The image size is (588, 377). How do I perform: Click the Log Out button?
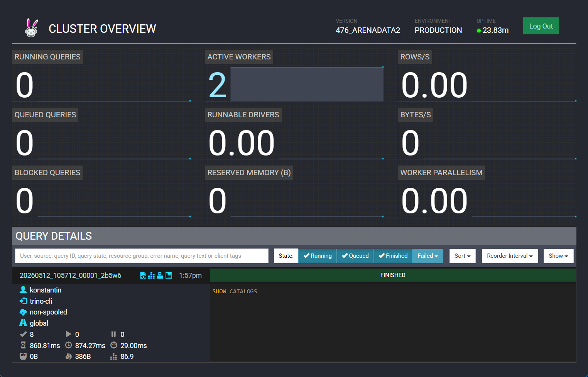point(541,26)
